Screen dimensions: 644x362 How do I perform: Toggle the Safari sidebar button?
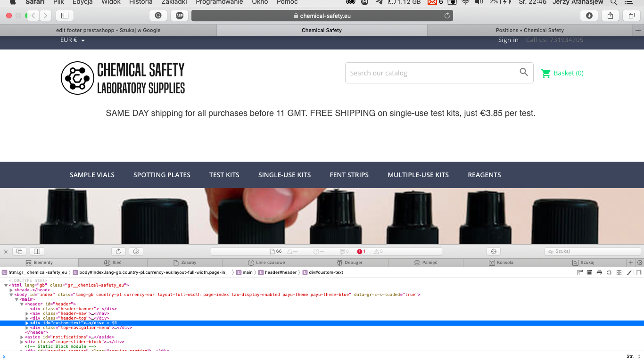(65, 16)
